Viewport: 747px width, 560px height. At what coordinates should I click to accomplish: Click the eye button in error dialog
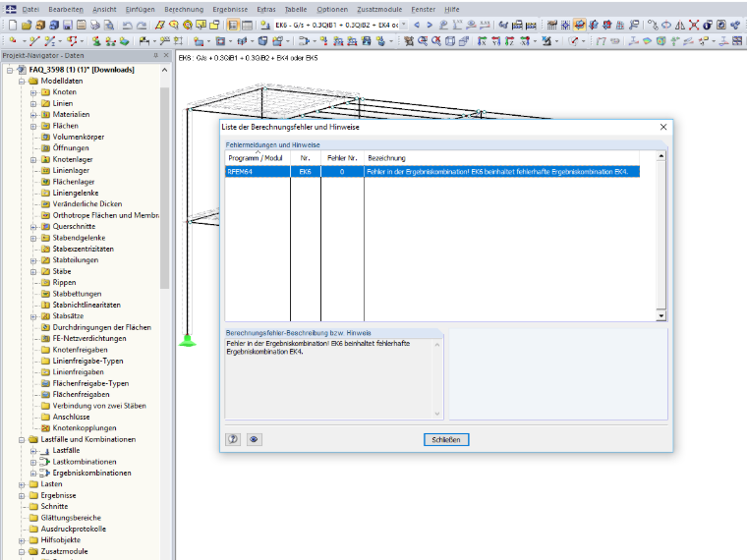pos(254,439)
